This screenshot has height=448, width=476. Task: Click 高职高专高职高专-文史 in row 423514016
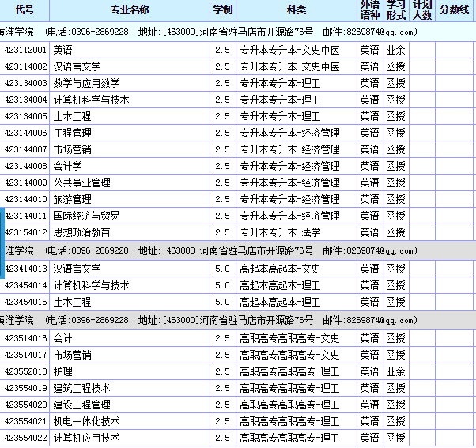click(289, 338)
